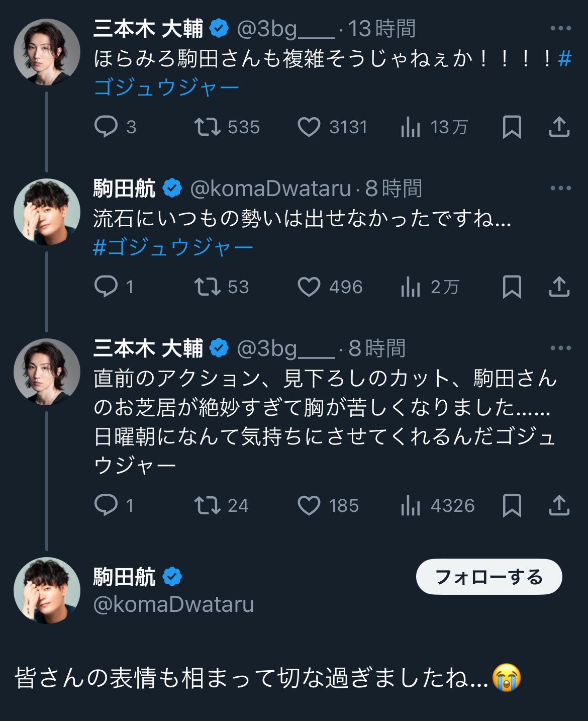Bookmark the tweet with 496 likes
Image resolution: width=588 pixels, height=721 pixels.
pos(512,287)
